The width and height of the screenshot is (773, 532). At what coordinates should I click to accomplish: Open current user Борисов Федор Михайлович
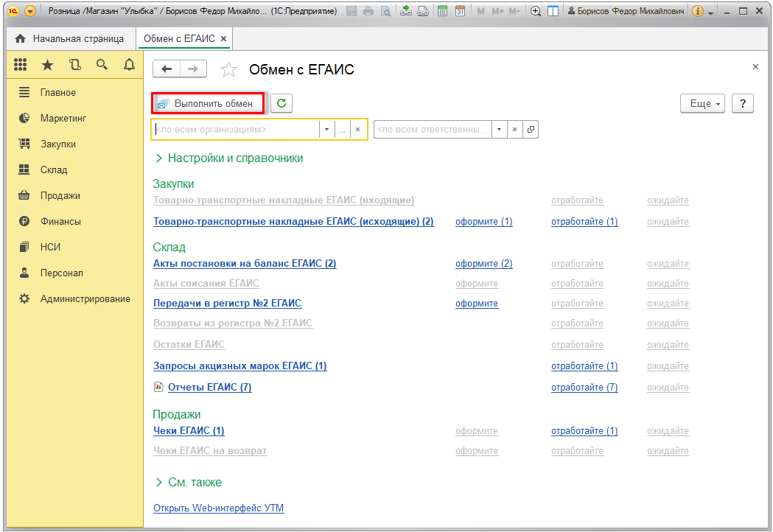[626, 11]
